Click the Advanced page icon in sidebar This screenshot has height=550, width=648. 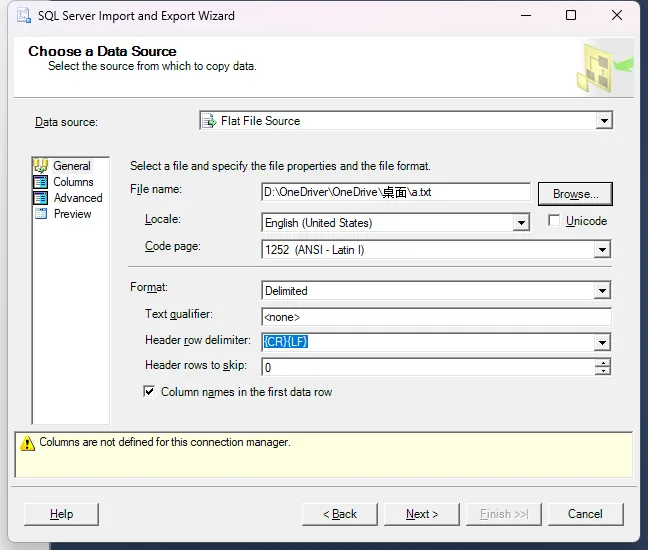pos(41,198)
